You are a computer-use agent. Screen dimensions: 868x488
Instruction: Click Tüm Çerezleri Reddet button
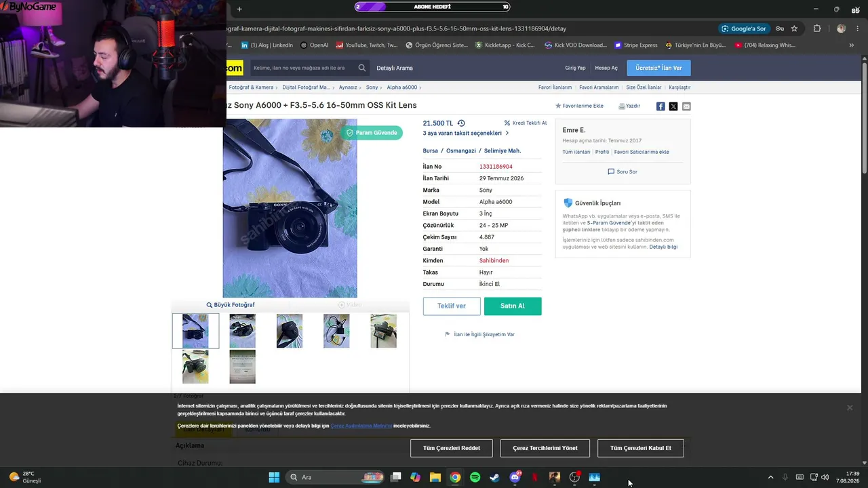(x=452, y=448)
